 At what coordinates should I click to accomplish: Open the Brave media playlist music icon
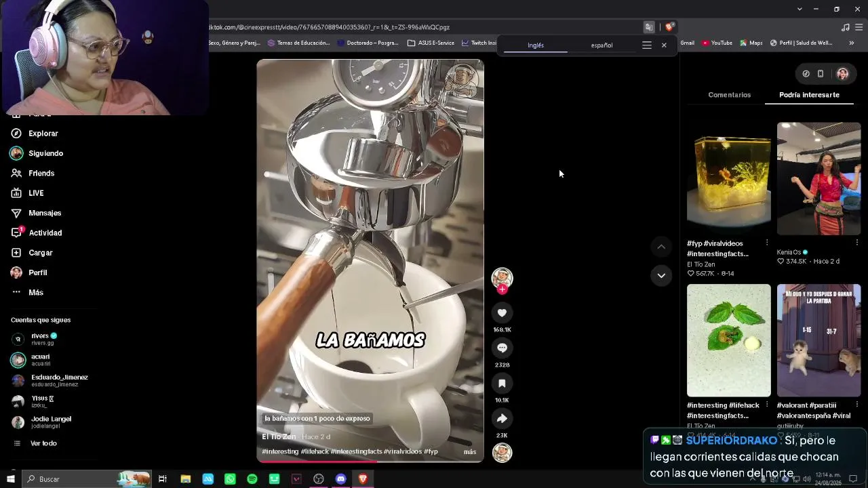point(845,27)
